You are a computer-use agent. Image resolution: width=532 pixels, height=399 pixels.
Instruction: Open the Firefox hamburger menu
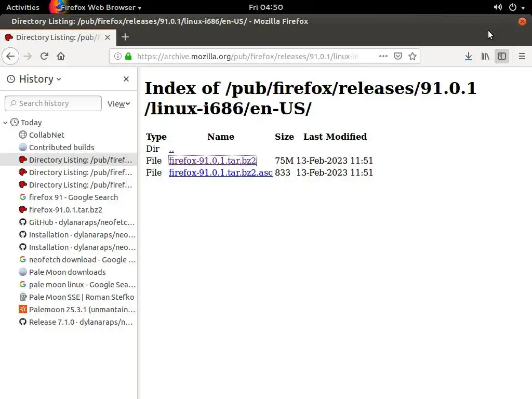[x=522, y=56]
